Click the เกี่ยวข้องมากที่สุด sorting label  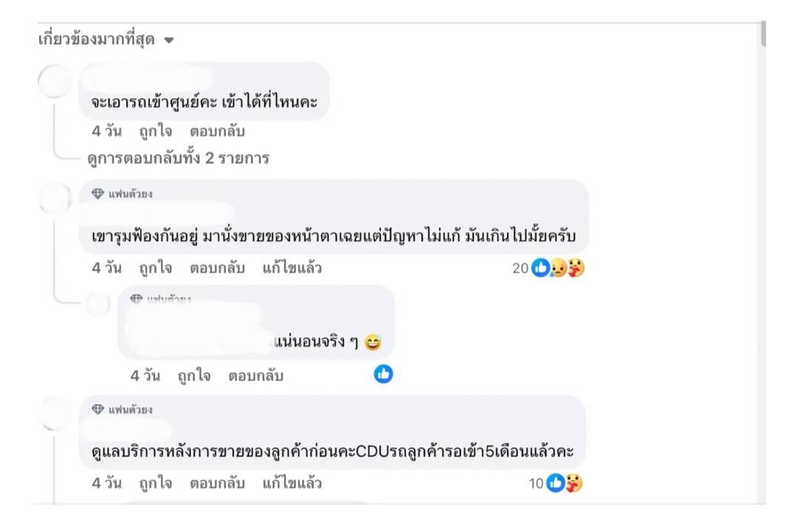pos(97,38)
